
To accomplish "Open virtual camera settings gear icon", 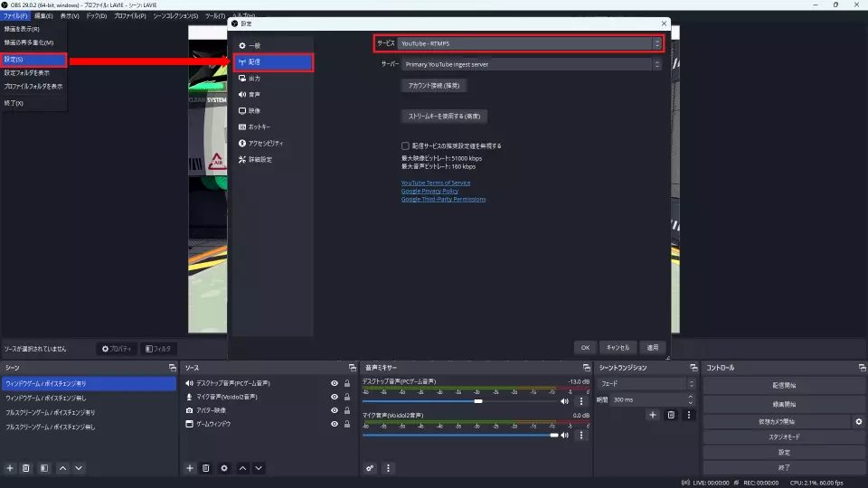I will (x=859, y=422).
